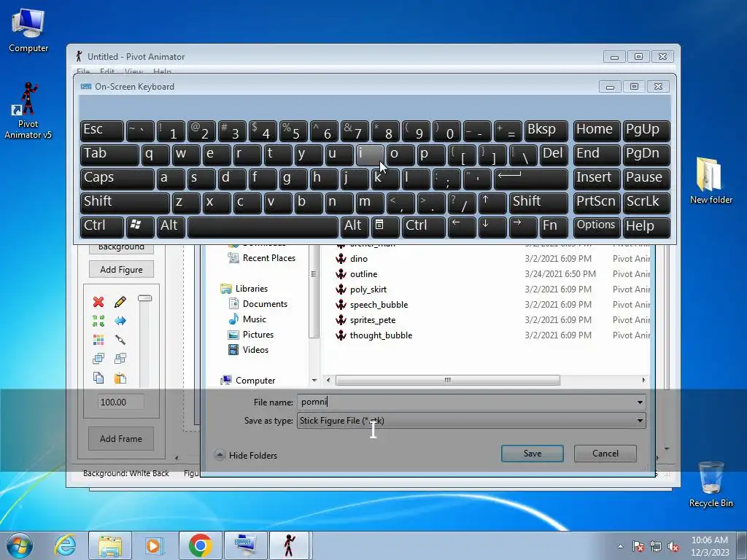Open the Windows Start button

pyautogui.click(x=19, y=545)
